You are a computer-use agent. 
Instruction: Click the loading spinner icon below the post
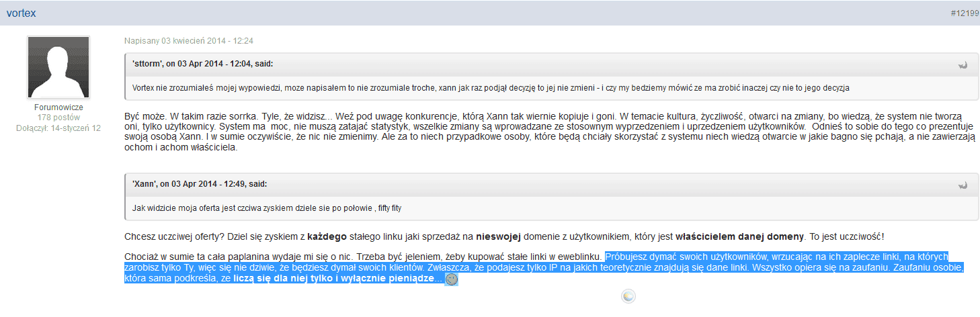pos(628,297)
